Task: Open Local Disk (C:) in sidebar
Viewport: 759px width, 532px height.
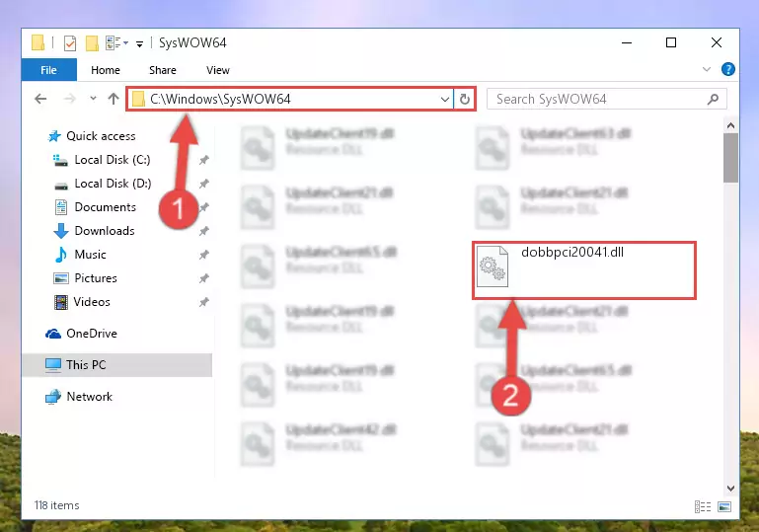Action: [x=113, y=160]
